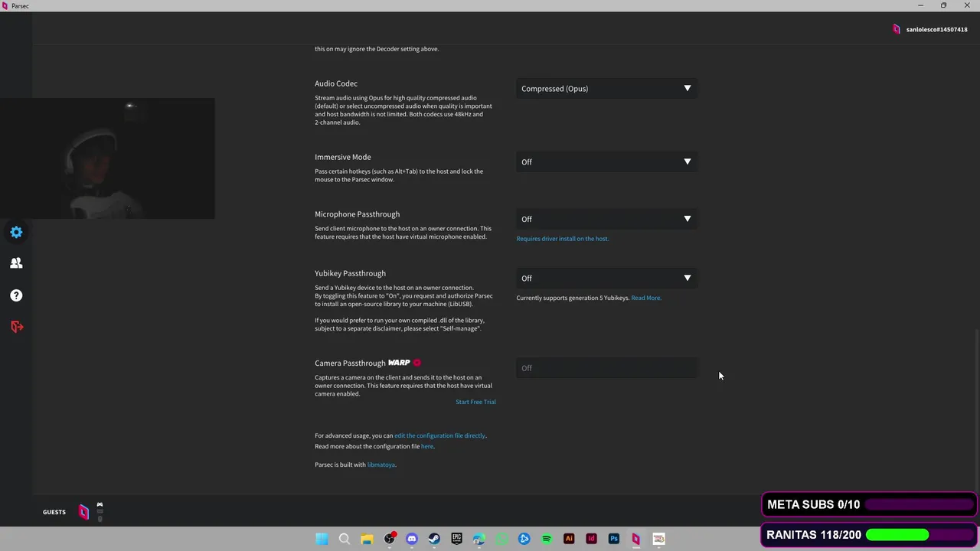Click the Parsec guest avatar next to GUESTS
Image resolution: width=980 pixels, height=551 pixels.
[83, 512]
